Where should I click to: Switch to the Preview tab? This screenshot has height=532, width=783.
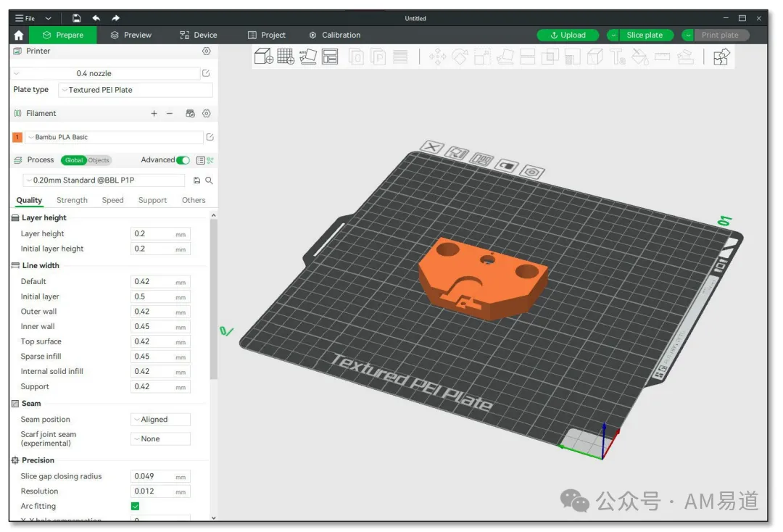point(131,35)
